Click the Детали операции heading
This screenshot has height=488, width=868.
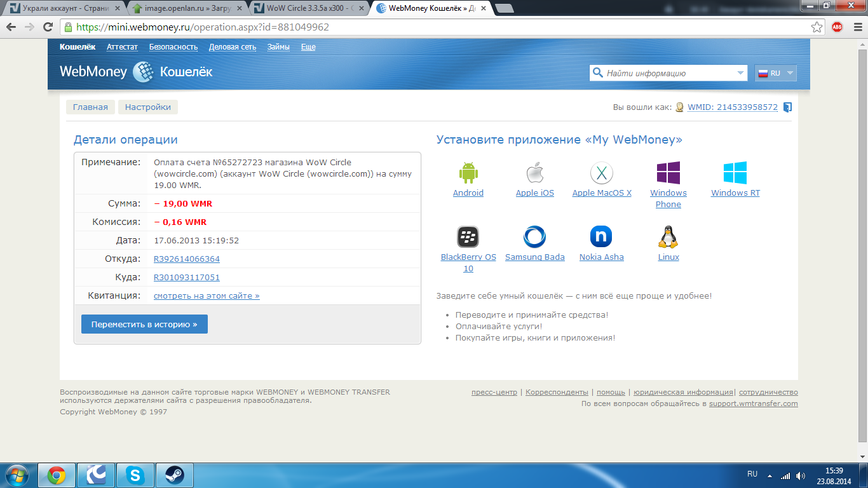[x=126, y=140]
